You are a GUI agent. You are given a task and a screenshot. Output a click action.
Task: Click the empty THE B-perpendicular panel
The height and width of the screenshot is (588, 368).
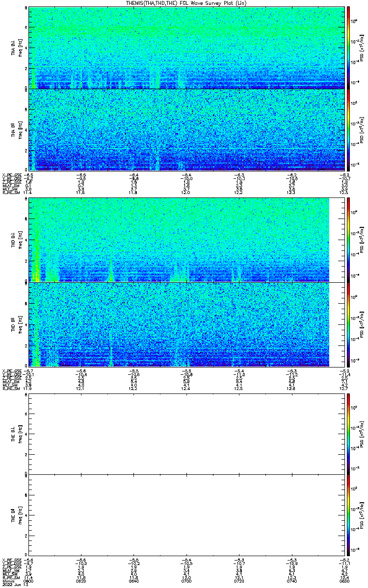pyautogui.click(x=187, y=434)
